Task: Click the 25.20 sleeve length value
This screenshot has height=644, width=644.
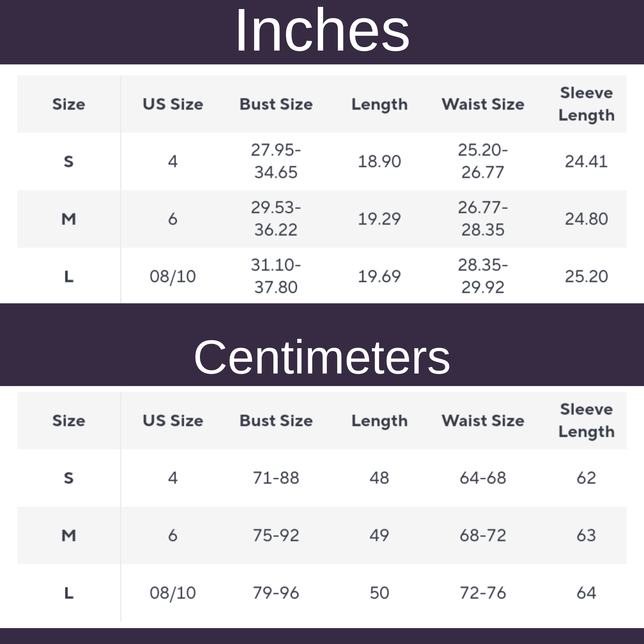Action: click(586, 276)
